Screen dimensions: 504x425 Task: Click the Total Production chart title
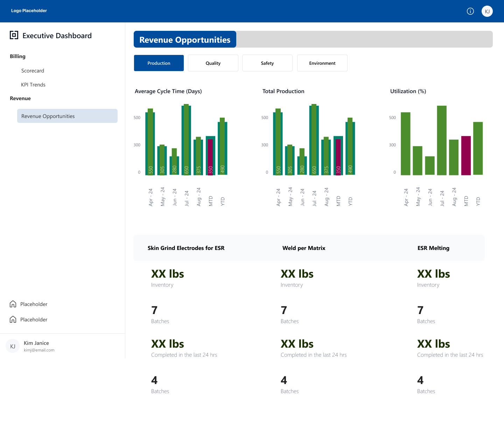click(x=283, y=91)
